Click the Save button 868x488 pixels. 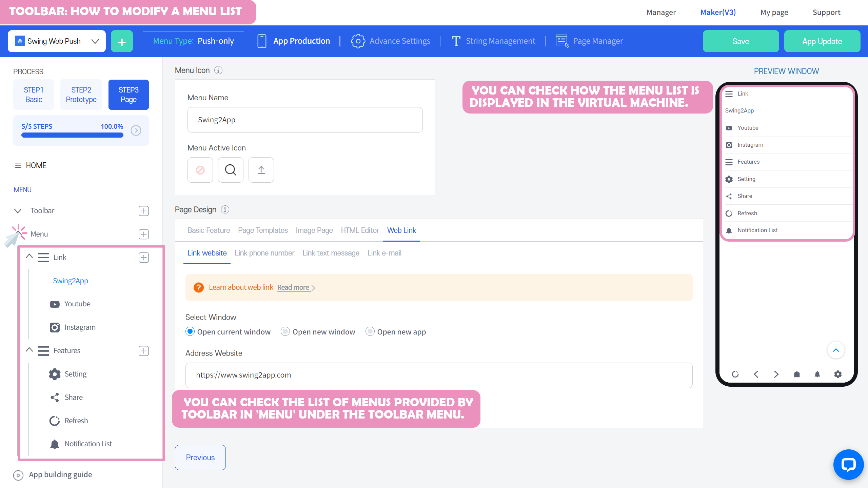click(x=741, y=41)
